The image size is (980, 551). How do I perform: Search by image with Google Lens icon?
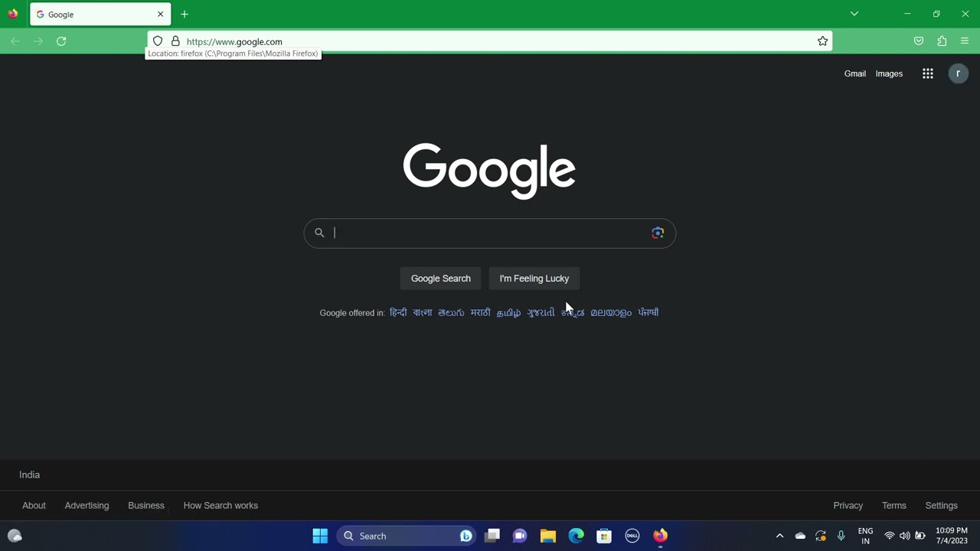[658, 233]
